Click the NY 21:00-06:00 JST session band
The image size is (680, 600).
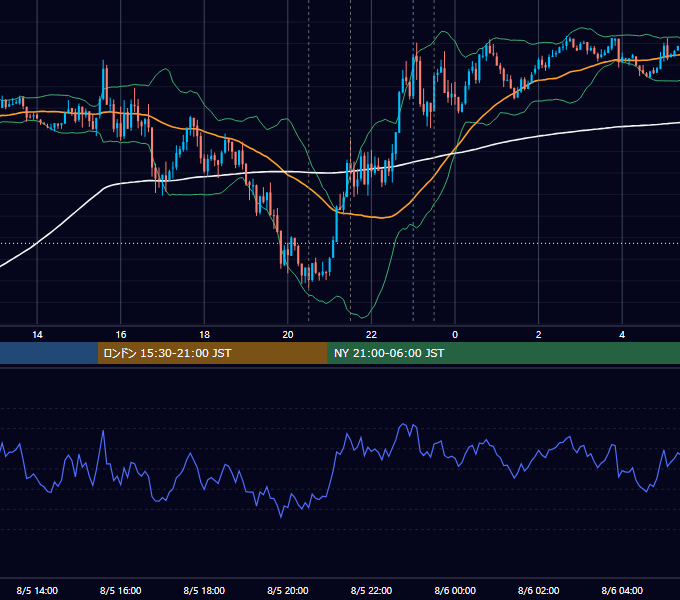pos(503,353)
